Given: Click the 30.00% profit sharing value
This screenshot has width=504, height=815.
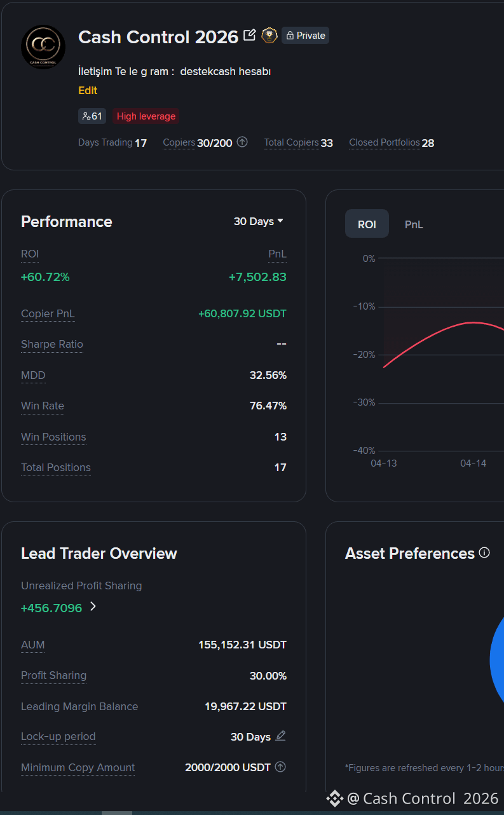Looking at the screenshot, I should pos(268,676).
